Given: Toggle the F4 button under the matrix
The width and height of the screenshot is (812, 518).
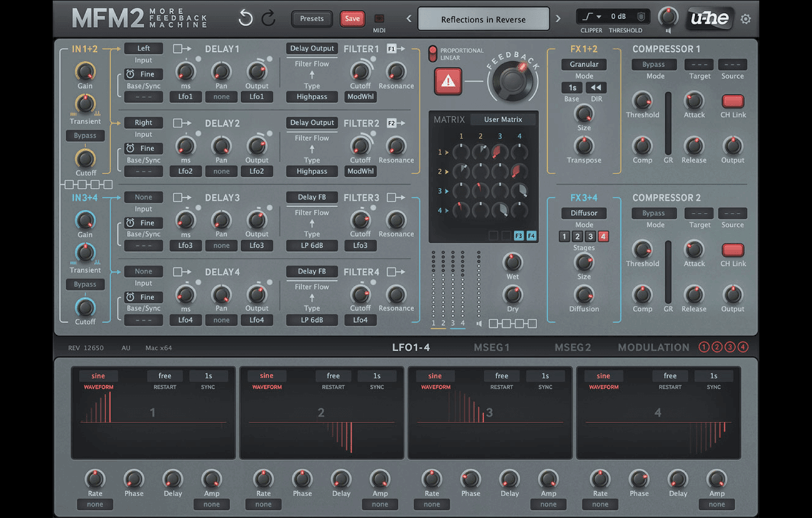Looking at the screenshot, I should click(532, 235).
